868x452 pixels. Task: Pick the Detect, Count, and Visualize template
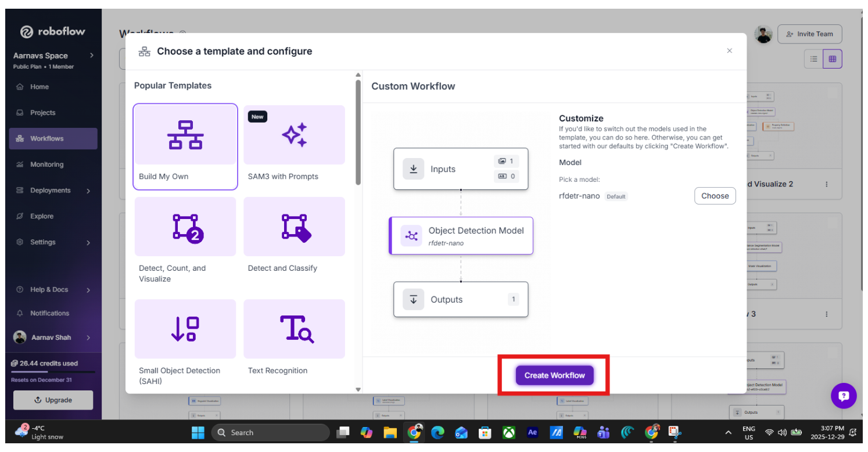click(185, 241)
